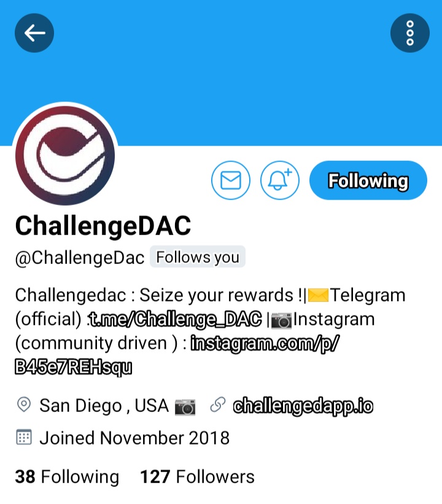The height and width of the screenshot is (504, 442).
Task: Tap the Follows you badge
Action: [x=198, y=257]
